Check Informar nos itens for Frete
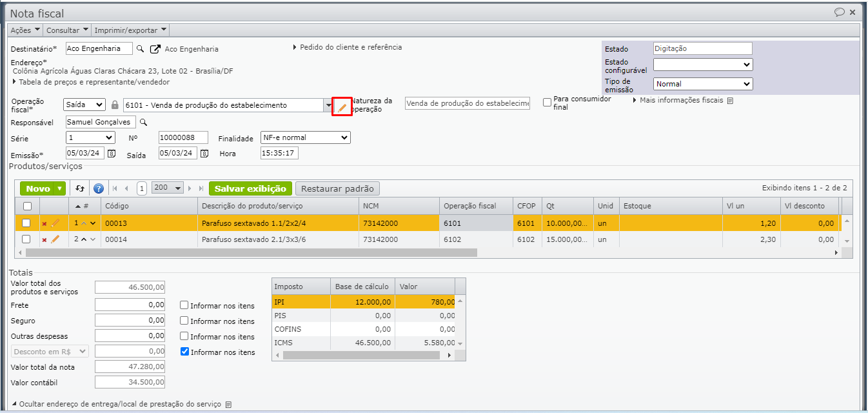 click(x=184, y=305)
